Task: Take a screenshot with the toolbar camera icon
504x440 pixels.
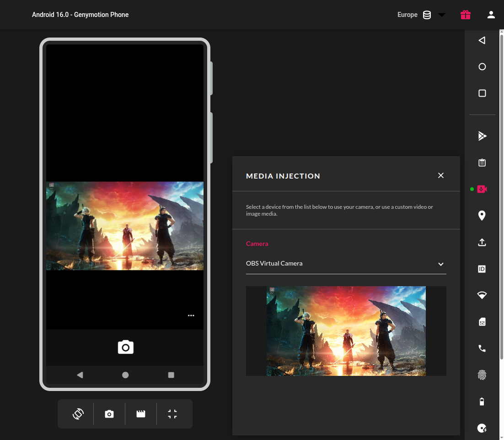Action: click(x=109, y=414)
